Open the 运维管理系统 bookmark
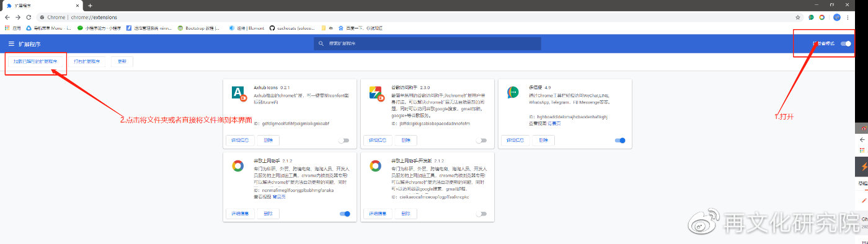The image size is (868, 244). coord(149,28)
